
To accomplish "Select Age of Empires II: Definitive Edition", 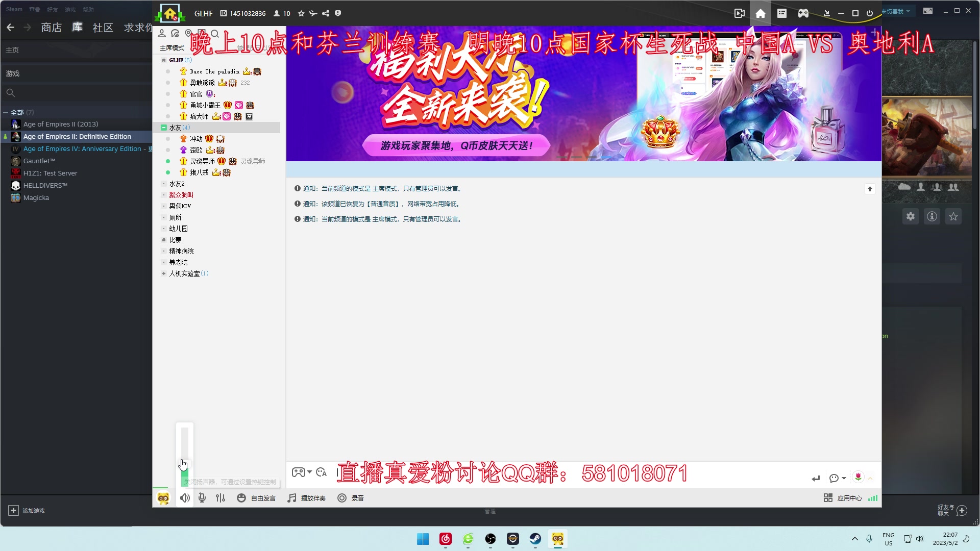I will pyautogui.click(x=77, y=137).
